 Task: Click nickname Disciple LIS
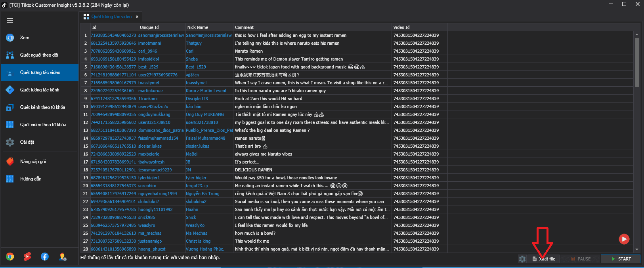pos(197,99)
